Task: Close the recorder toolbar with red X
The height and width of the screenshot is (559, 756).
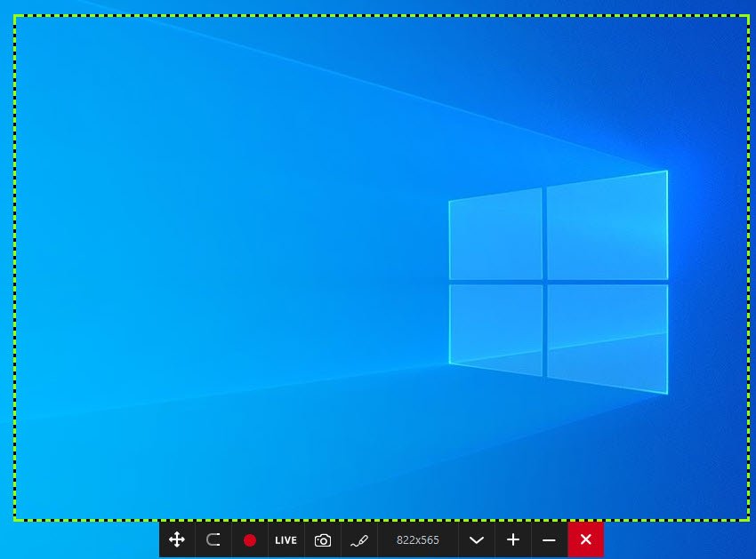Action: pos(586,539)
